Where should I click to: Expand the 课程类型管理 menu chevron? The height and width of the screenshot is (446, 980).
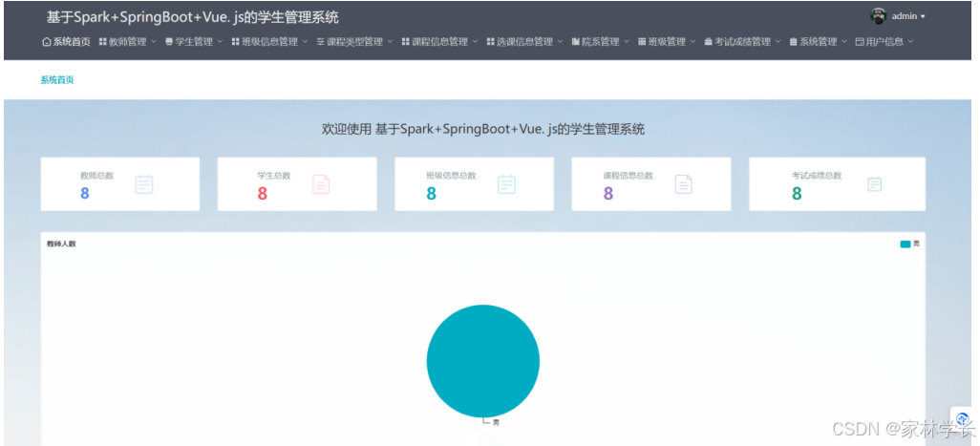[x=390, y=42]
